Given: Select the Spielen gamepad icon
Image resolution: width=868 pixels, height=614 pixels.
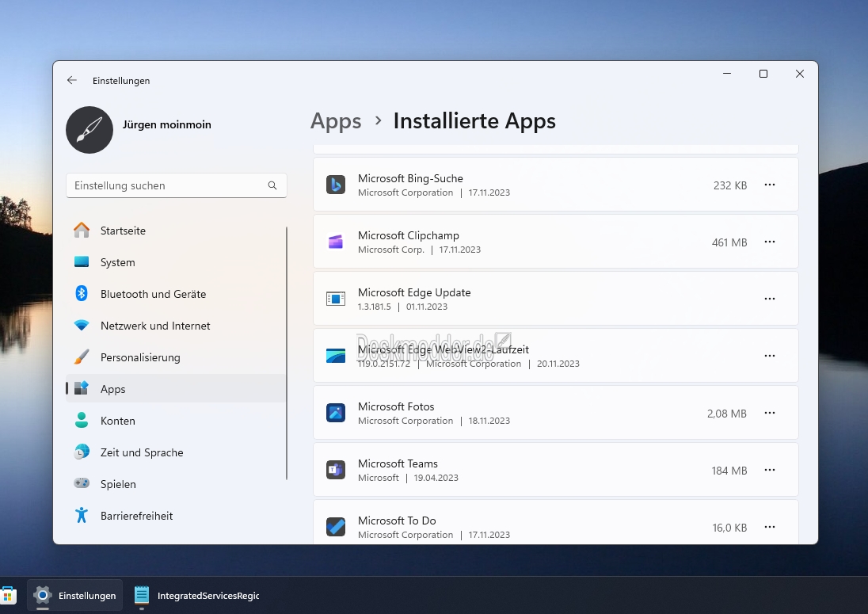Looking at the screenshot, I should coord(82,483).
